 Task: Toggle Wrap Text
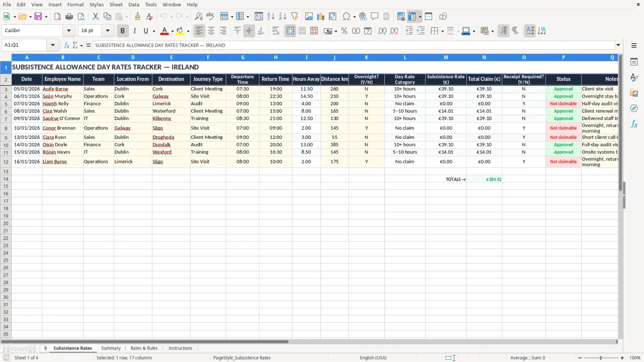point(276,31)
